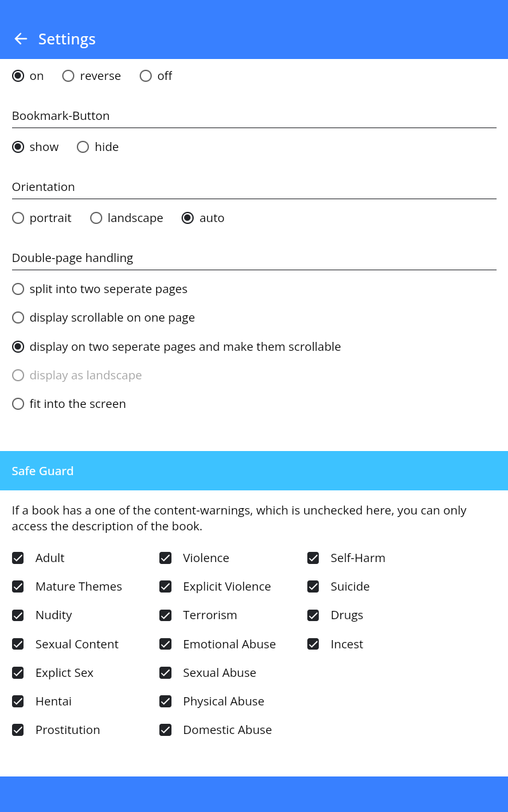The image size is (508, 812).
Task: Uncheck the Adult content warning
Action: click(x=18, y=558)
